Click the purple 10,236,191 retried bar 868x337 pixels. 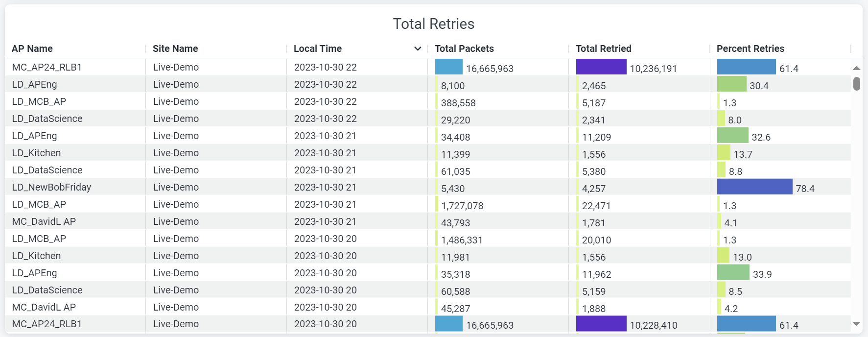[601, 67]
